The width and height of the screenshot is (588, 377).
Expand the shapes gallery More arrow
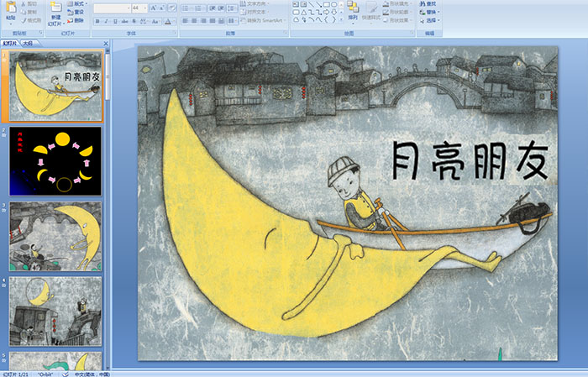[x=341, y=19]
